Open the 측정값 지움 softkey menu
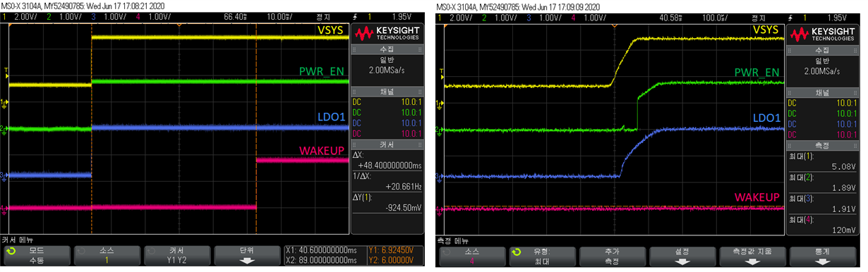 tap(751, 255)
